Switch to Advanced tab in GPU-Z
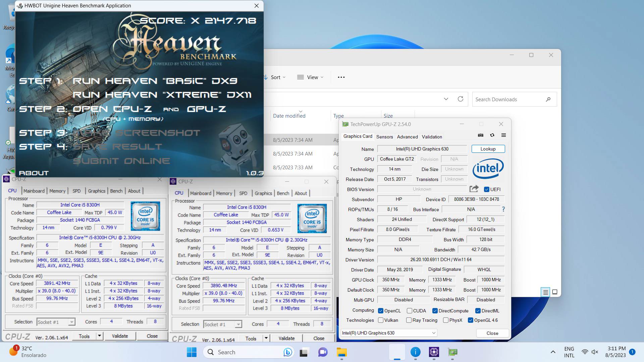This screenshot has width=644, height=362. [x=407, y=137]
